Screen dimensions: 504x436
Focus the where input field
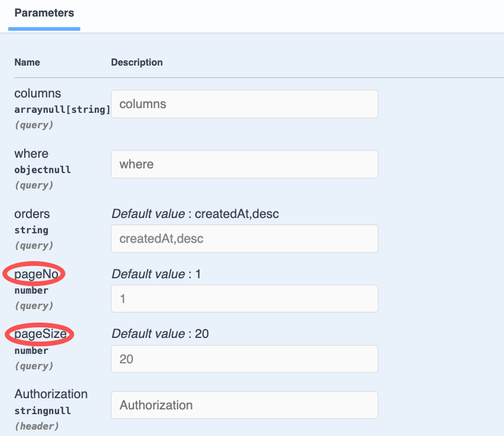244,164
